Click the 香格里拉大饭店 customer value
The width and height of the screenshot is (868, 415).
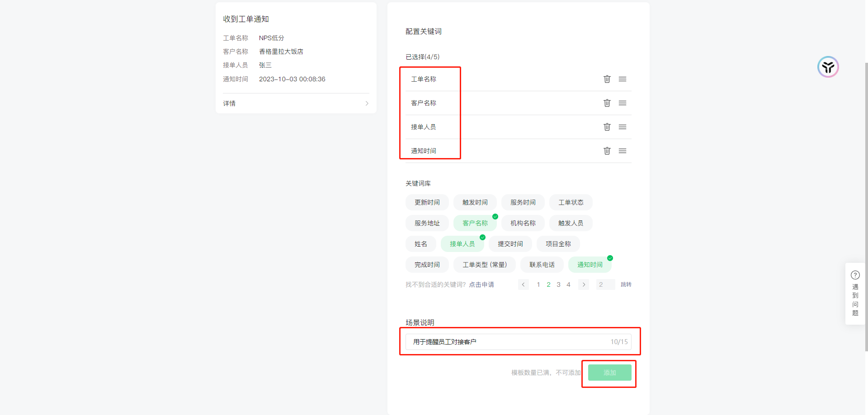click(281, 51)
